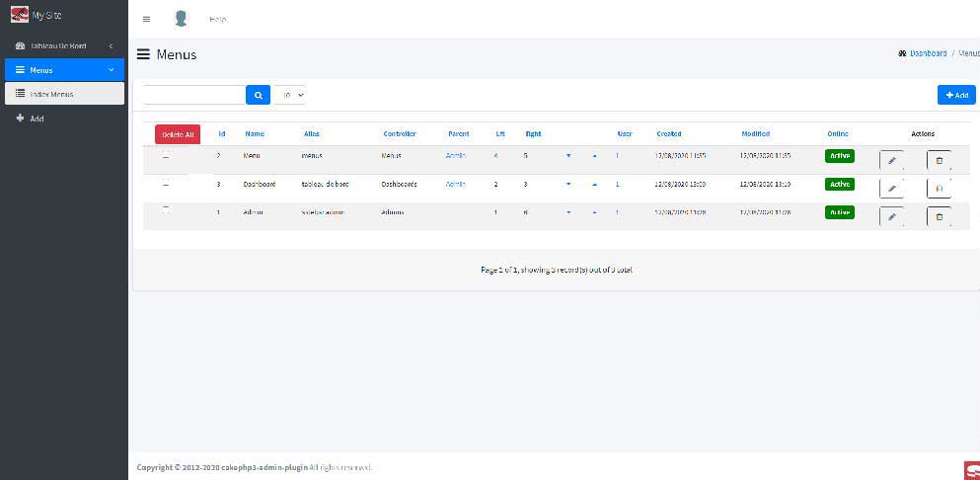Tick the checkbox for the Dashboard row
This screenshot has height=480, width=980.
tap(165, 184)
